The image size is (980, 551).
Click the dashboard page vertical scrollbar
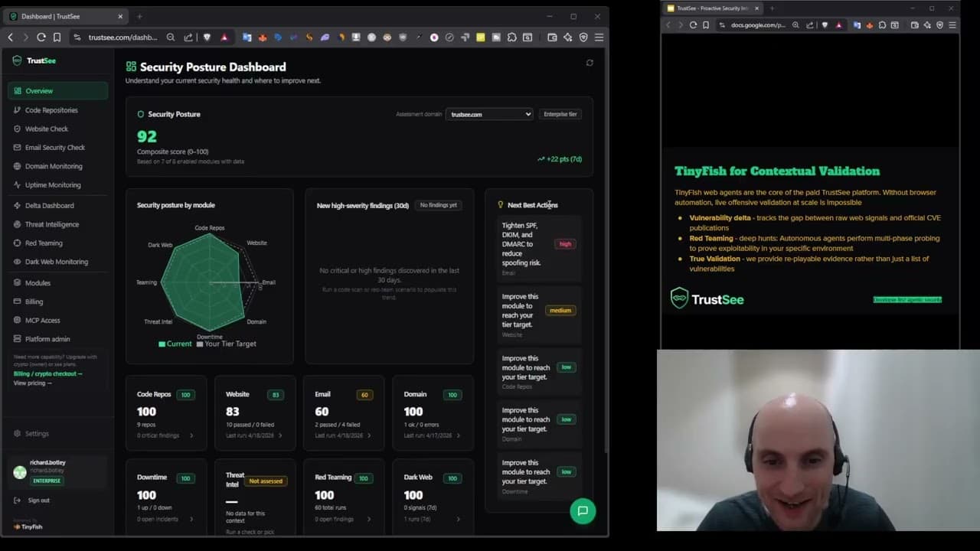(x=606, y=253)
